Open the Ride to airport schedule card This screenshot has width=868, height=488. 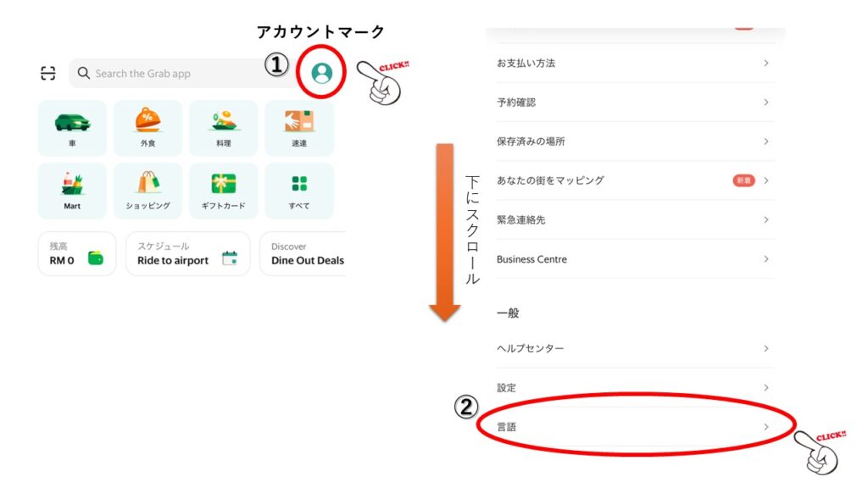[x=187, y=253]
